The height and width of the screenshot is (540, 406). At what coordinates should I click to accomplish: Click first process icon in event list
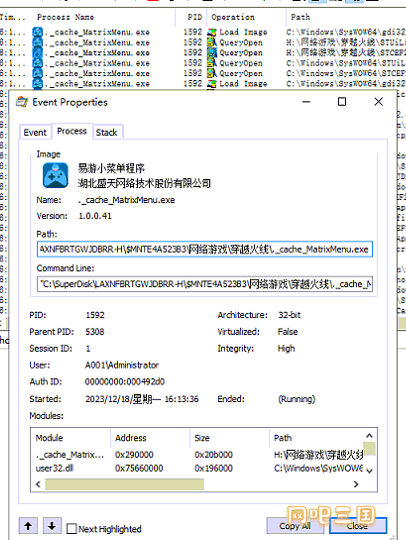click(x=37, y=32)
